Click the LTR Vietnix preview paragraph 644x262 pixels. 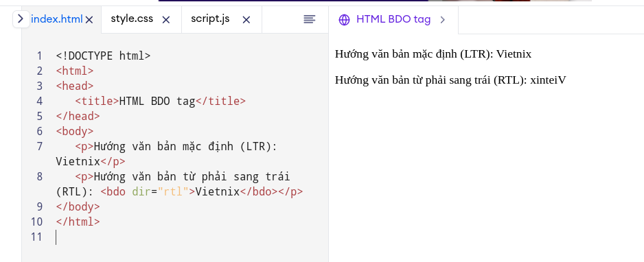[x=433, y=54]
